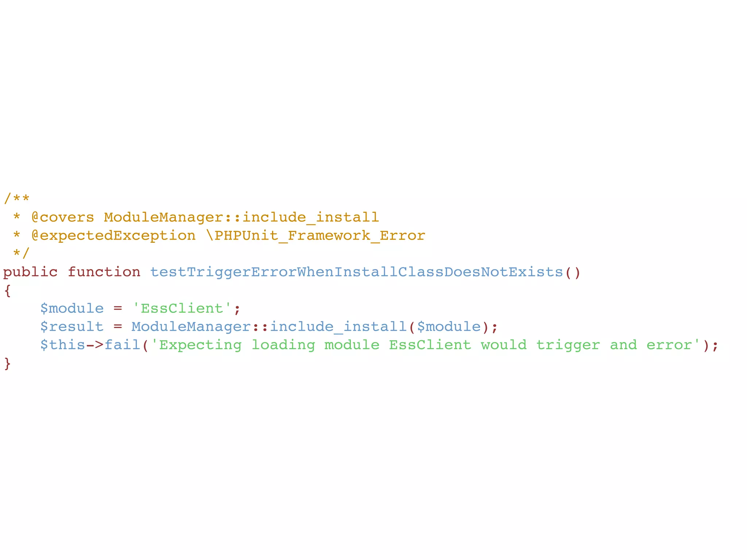Viewport: 747px width, 560px height.
Task: Click the $this variable
Action: (x=63, y=345)
